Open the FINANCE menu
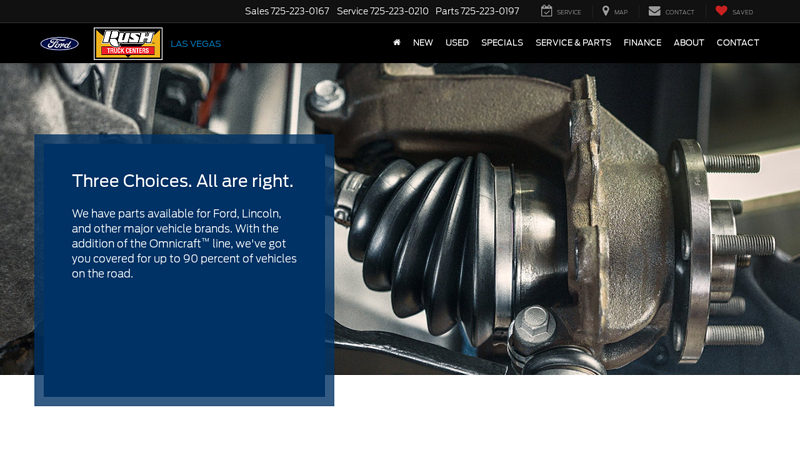Image resolution: width=800 pixels, height=450 pixels. coord(642,43)
